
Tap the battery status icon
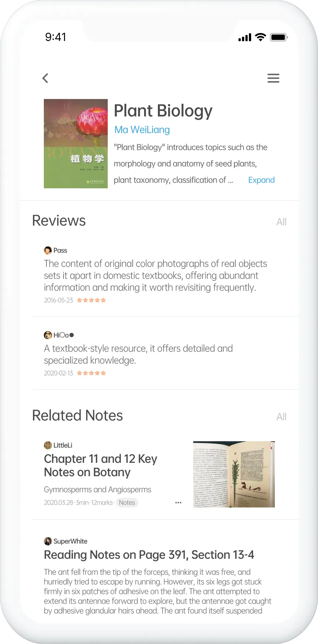[x=279, y=37]
